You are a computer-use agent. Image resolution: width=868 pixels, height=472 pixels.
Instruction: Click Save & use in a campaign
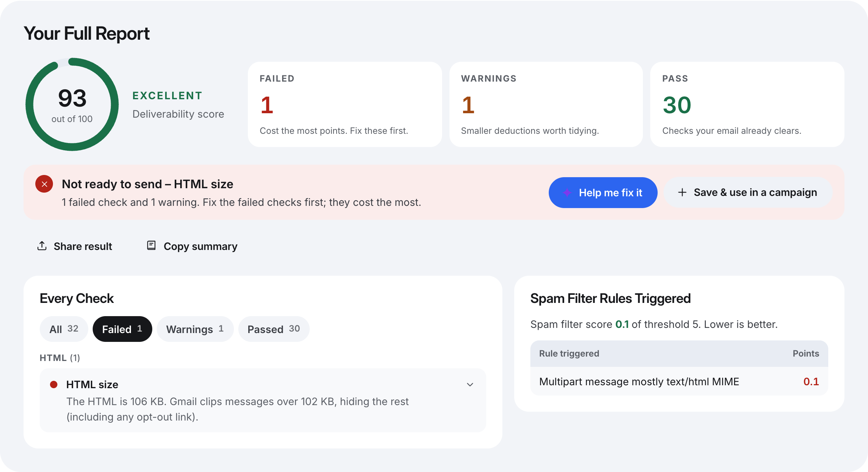[x=748, y=193]
